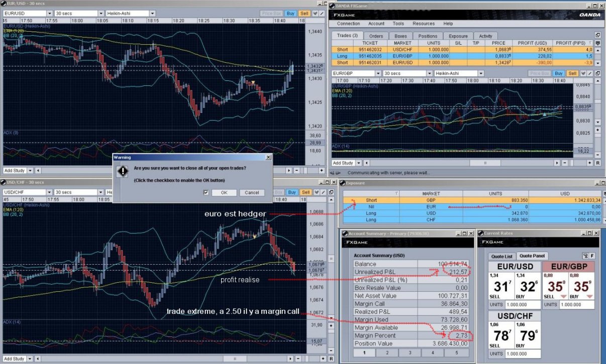Open Add Study dropdown under EUR/USD chart
This screenshot has height=364, width=606.
coord(30,171)
